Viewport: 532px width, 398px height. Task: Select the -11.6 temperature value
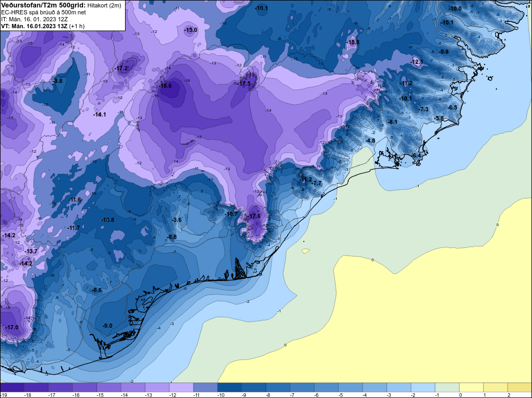click(75, 200)
